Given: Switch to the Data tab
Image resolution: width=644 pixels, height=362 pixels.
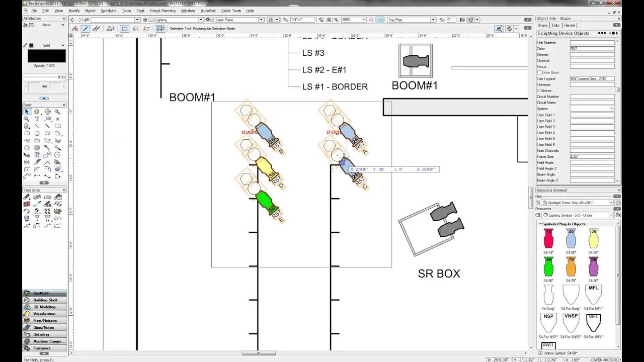Looking at the screenshot, I should (555, 25).
